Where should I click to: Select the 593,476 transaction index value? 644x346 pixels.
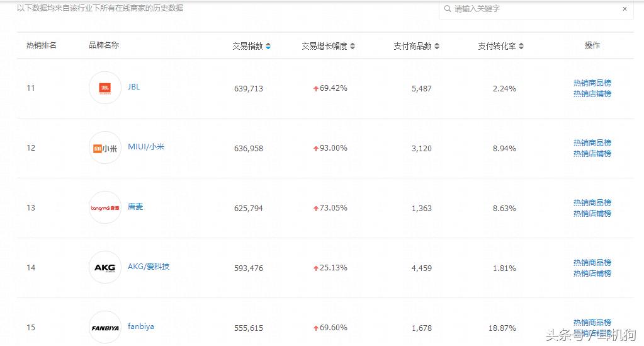coord(249,268)
